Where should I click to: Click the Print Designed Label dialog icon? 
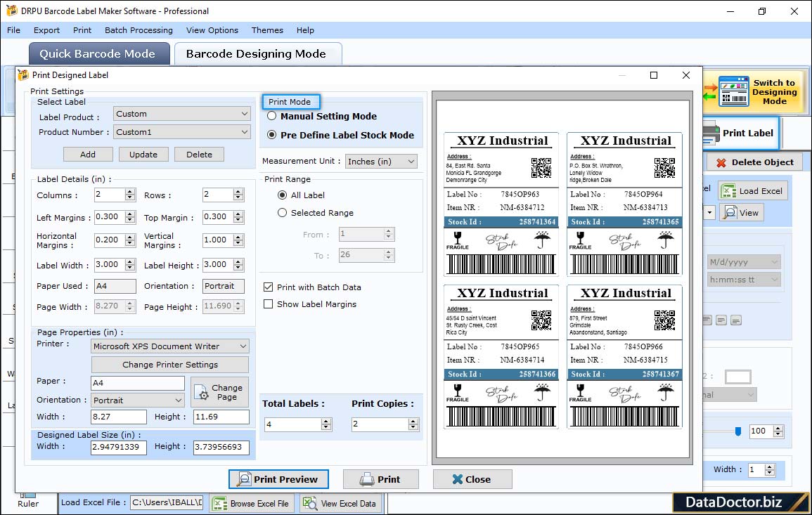click(x=22, y=75)
